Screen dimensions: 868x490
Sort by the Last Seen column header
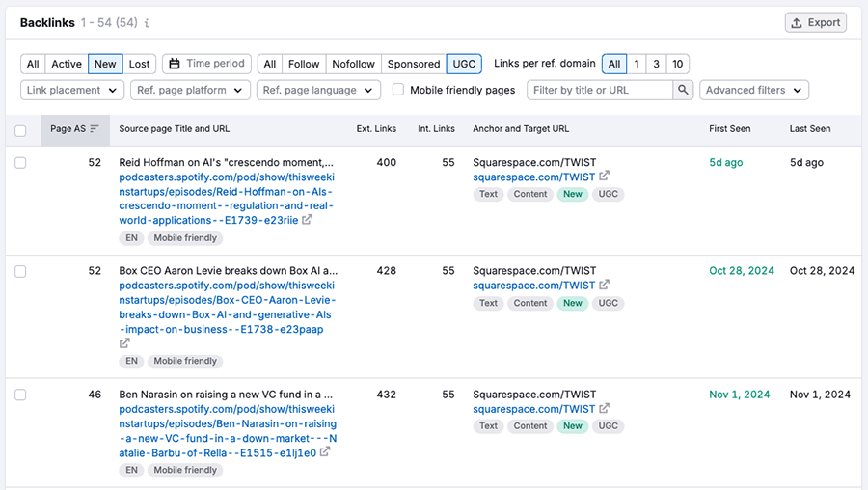point(810,128)
